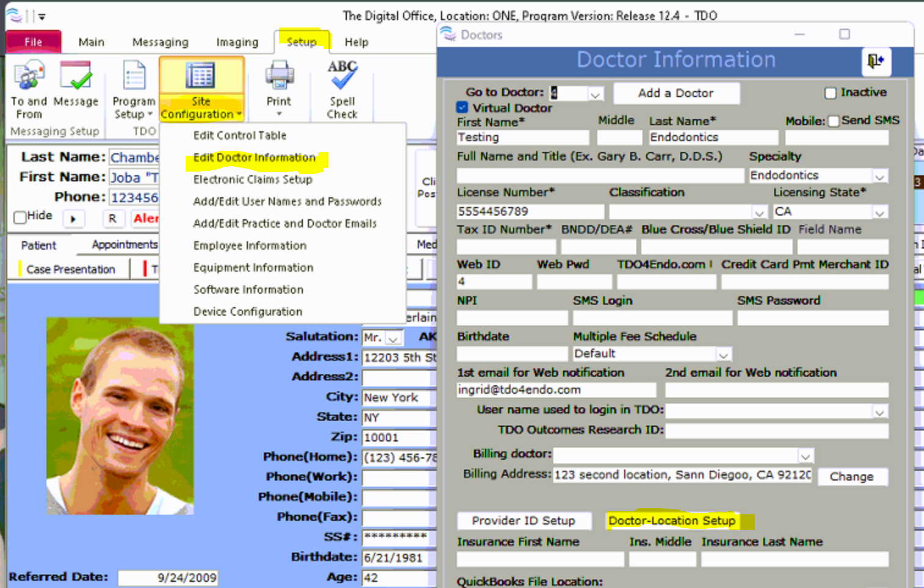Image resolution: width=924 pixels, height=588 pixels.
Task: Open the Licensing State dropdown
Action: [879, 212]
